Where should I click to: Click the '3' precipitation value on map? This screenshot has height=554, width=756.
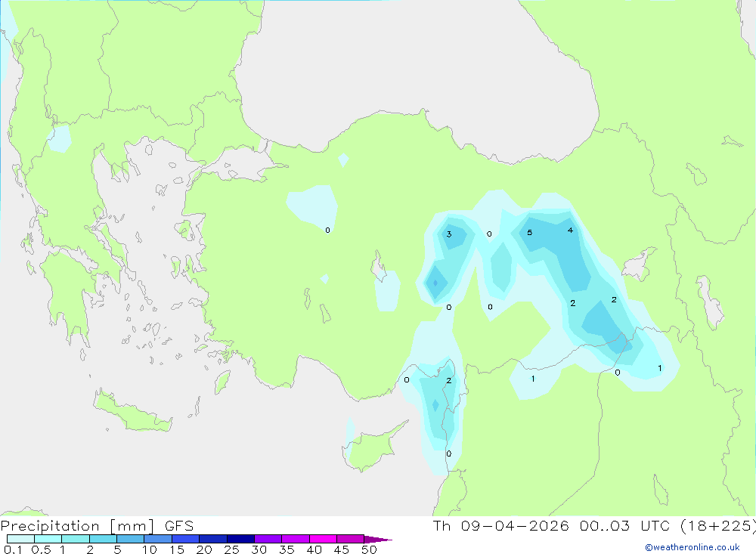pyautogui.click(x=449, y=234)
